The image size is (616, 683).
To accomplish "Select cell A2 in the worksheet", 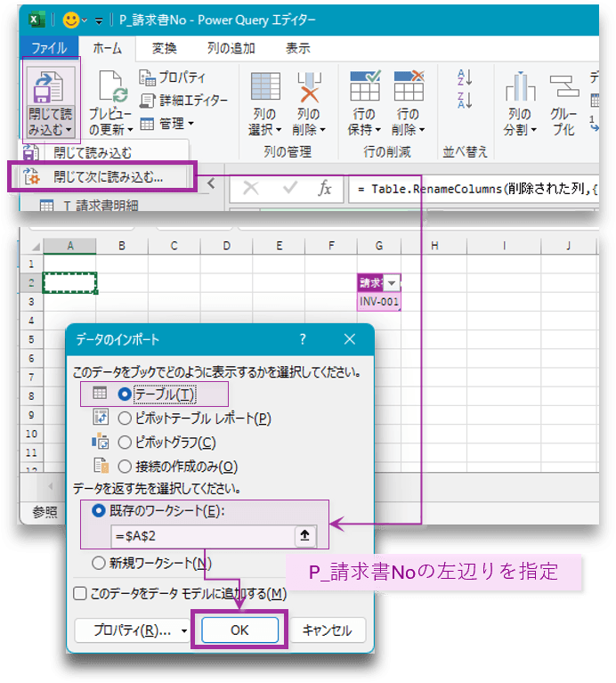I will [x=69, y=282].
